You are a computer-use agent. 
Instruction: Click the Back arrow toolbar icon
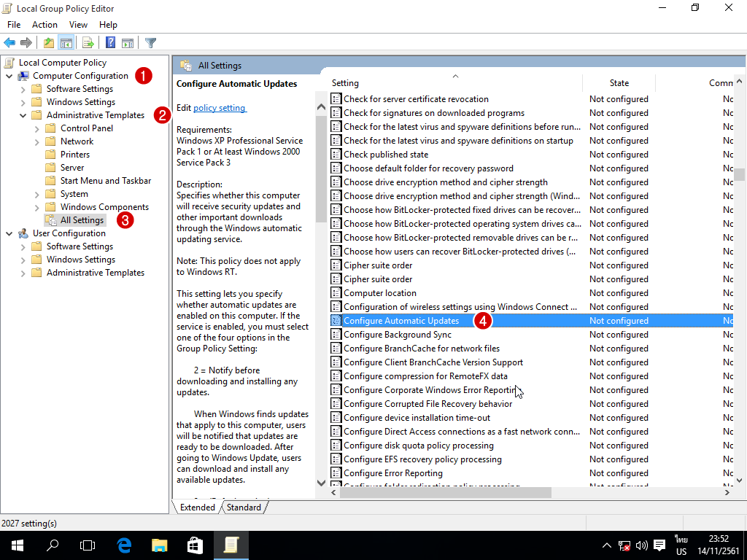(9, 43)
